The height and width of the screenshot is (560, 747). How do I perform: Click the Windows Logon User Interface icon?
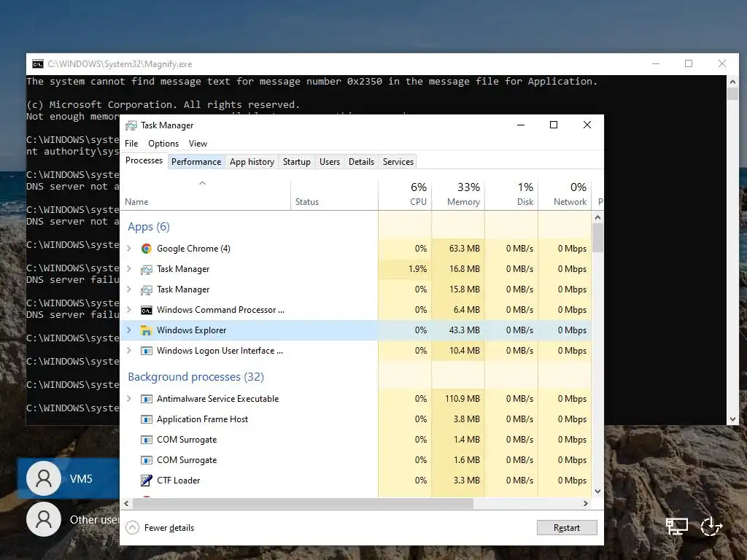pos(146,351)
